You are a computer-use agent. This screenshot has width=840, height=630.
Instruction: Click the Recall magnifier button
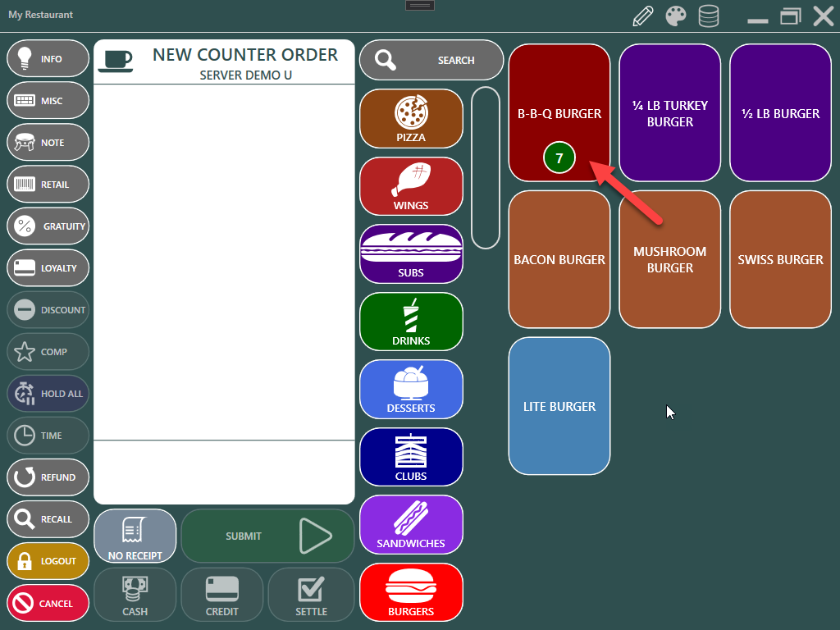(48, 519)
